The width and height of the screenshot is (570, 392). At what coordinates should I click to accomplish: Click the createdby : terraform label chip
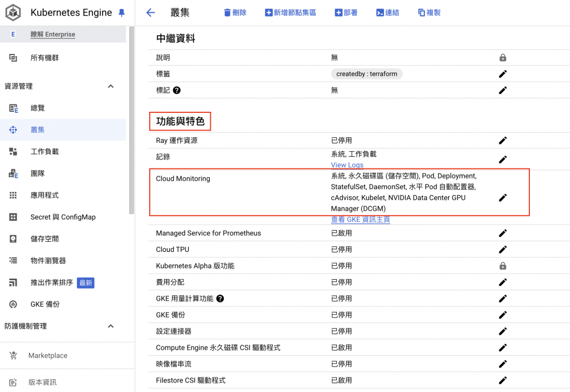(x=366, y=74)
